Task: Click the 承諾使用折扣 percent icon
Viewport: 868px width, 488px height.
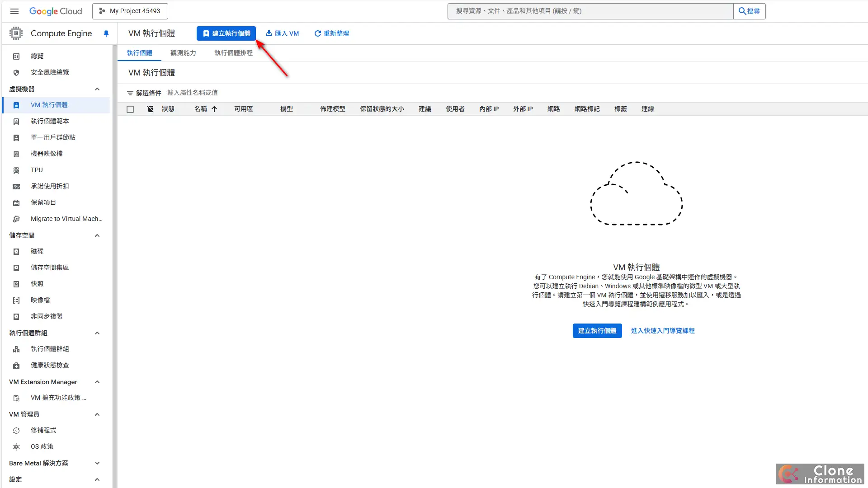Action: [x=16, y=186]
